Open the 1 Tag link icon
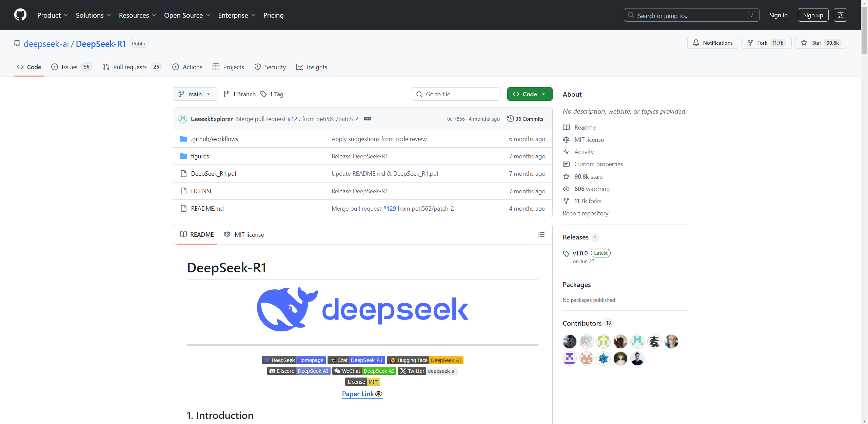This screenshot has height=424, width=868. [x=264, y=94]
